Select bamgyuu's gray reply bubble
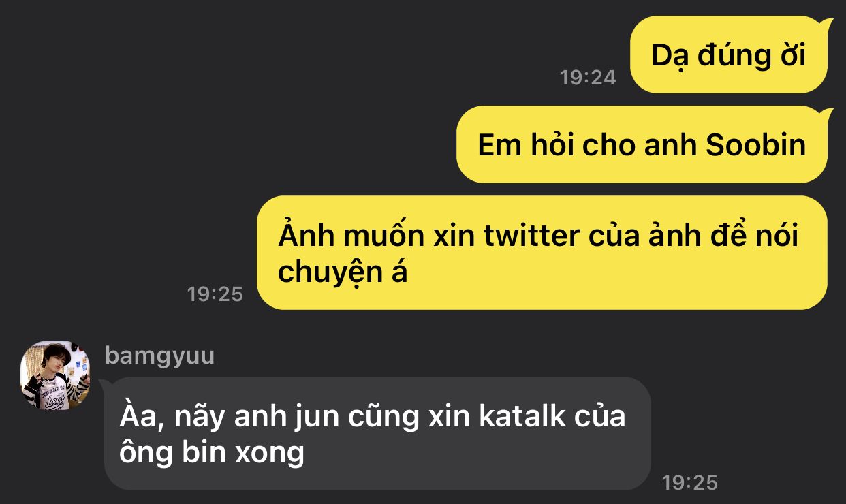This screenshot has height=504, width=846. click(x=377, y=433)
